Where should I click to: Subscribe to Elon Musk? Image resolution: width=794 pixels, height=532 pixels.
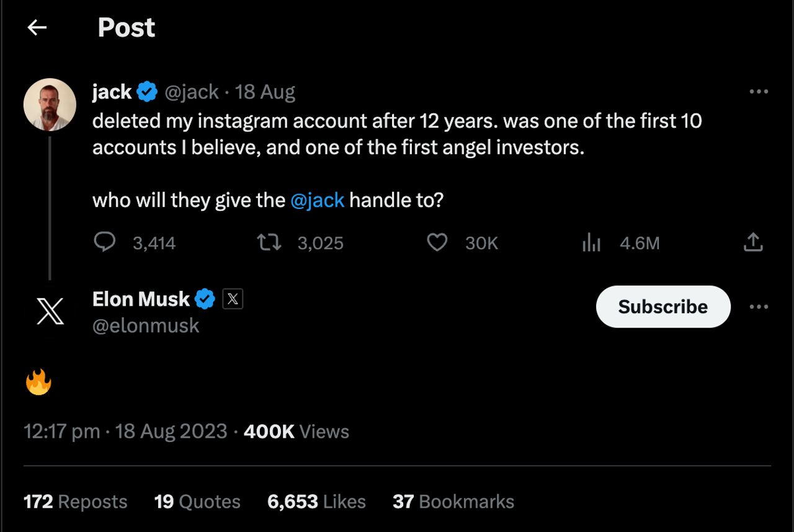coord(662,306)
